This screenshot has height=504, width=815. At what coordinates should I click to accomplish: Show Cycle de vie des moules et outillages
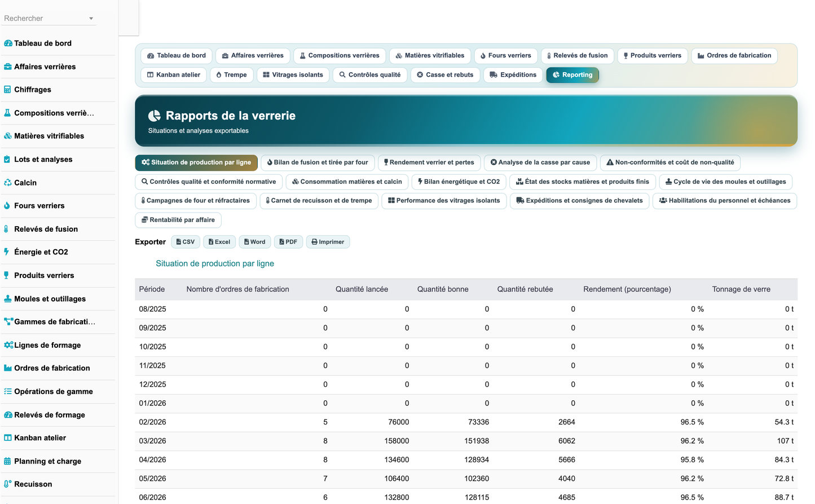[726, 182]
